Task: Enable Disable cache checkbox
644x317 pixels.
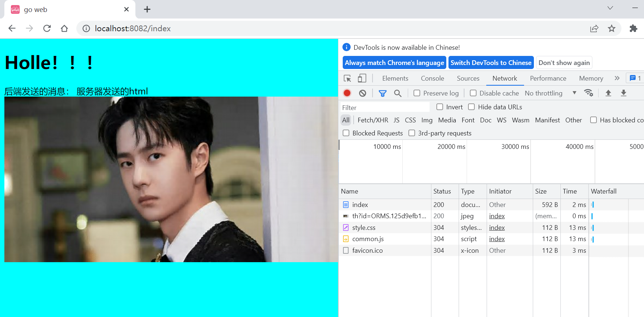Action: click(473, 93)
